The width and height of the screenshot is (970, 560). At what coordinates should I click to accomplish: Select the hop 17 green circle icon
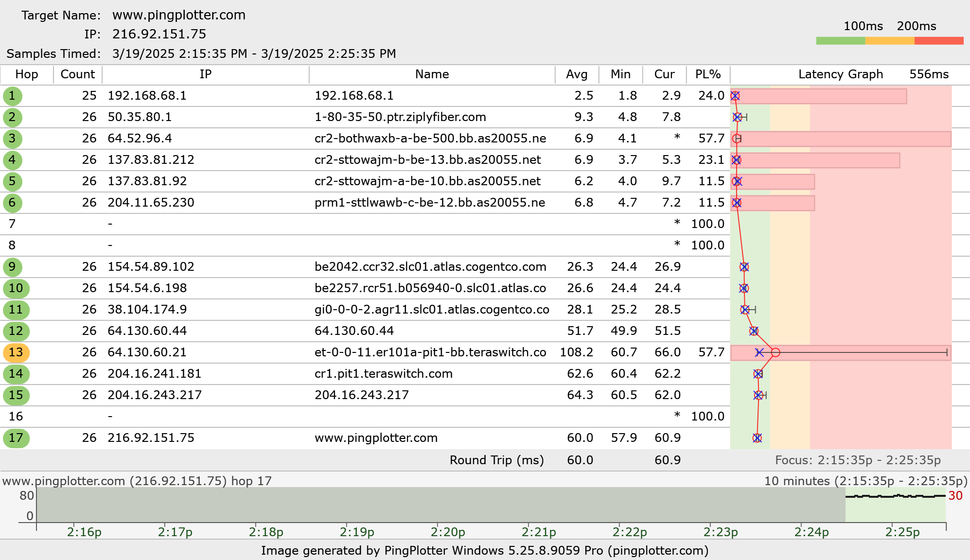[16, 438]
